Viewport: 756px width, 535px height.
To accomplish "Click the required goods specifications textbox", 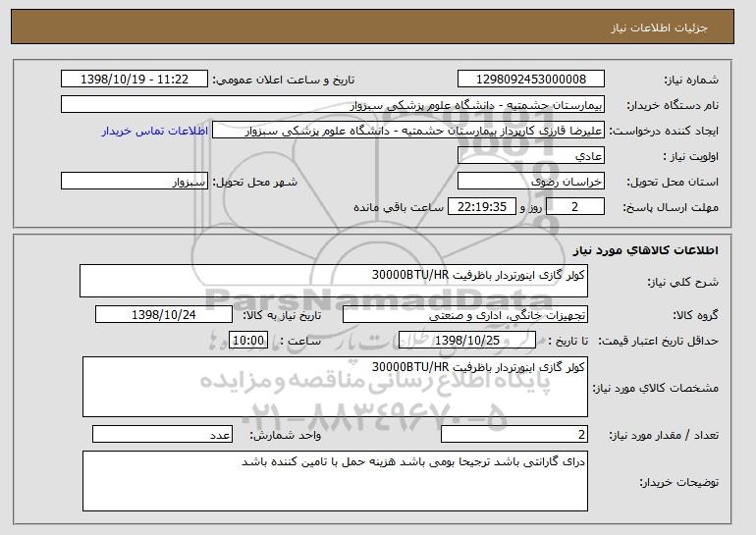I will [x=335, y=387].
